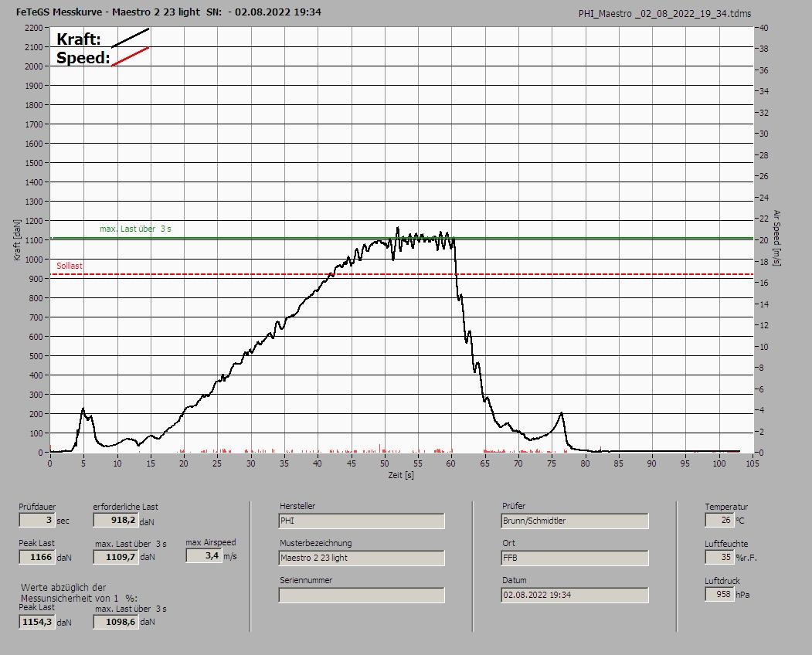Click the Luftdruck field showing 958
Viewport: 812px width, 655px height.
pyautogui.click(x=719, y=595)
